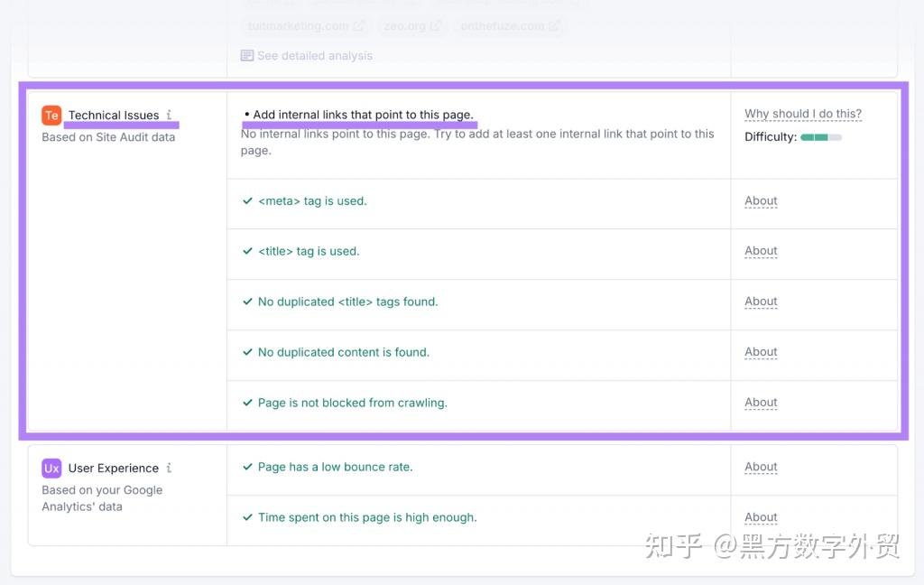Click the document icon before See detailed analysis

(246, 55)
